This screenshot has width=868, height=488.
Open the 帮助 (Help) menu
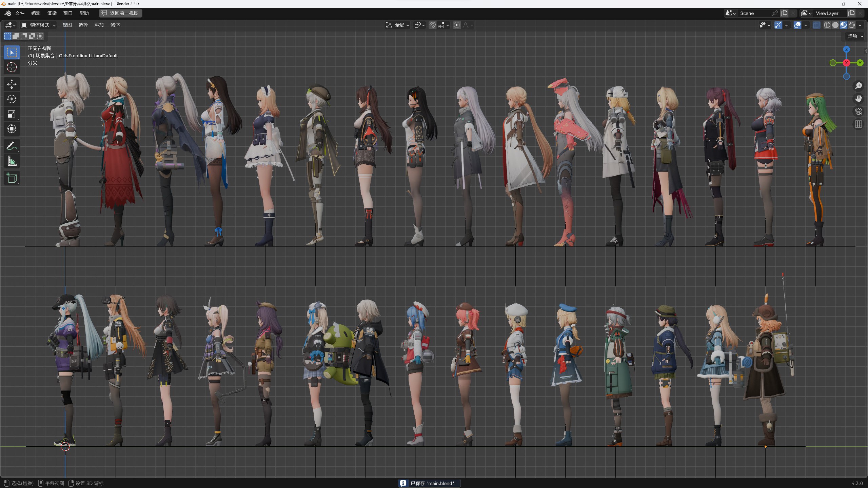tap(84, 13)
